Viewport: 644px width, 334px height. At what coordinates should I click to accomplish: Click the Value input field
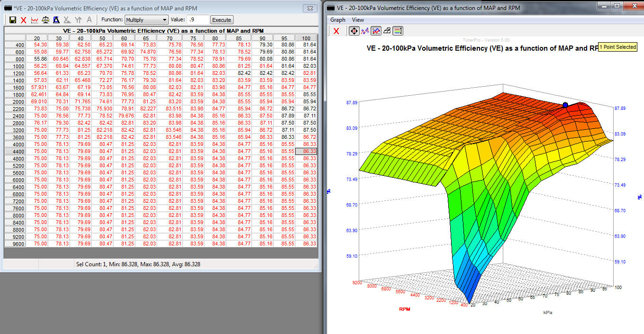click(198, 20)
